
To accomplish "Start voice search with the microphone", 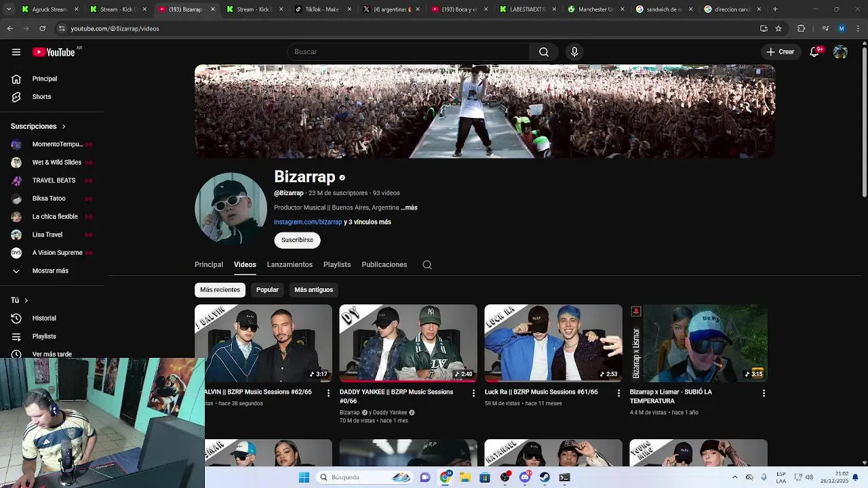I will [x=574, y=52].
